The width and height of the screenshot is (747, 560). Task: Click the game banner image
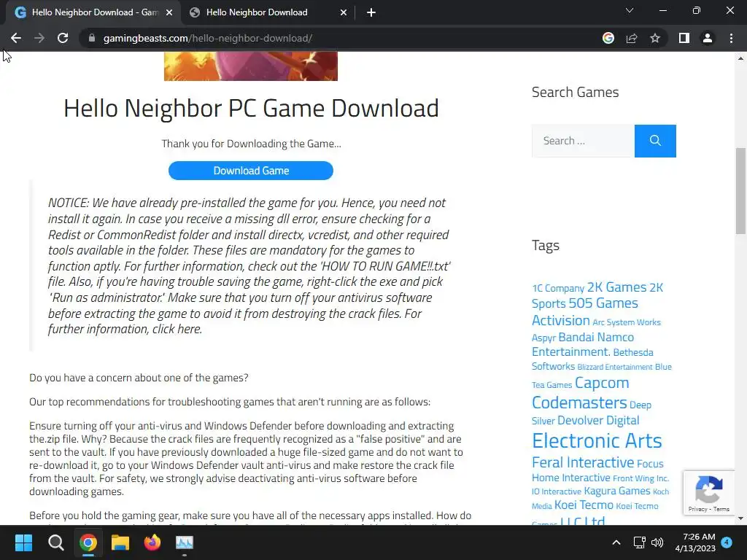[251, 66]
